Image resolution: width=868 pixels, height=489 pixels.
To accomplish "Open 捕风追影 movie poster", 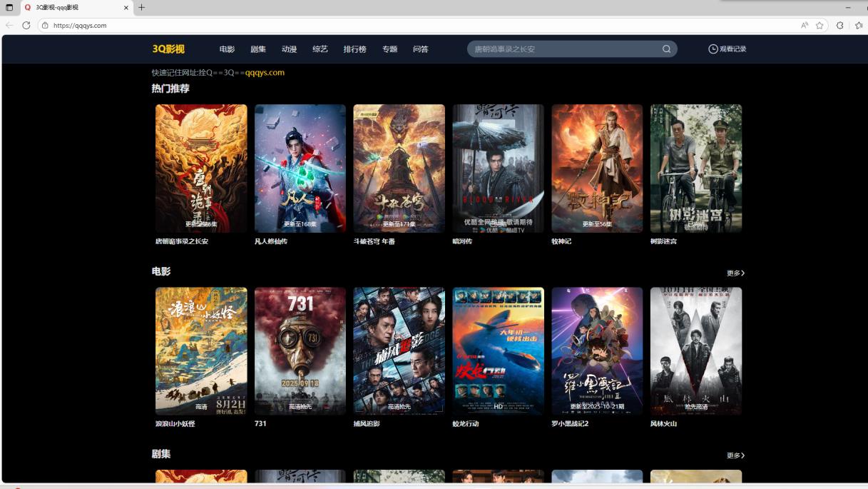I will pyautogui.click(x=399, y=351).
